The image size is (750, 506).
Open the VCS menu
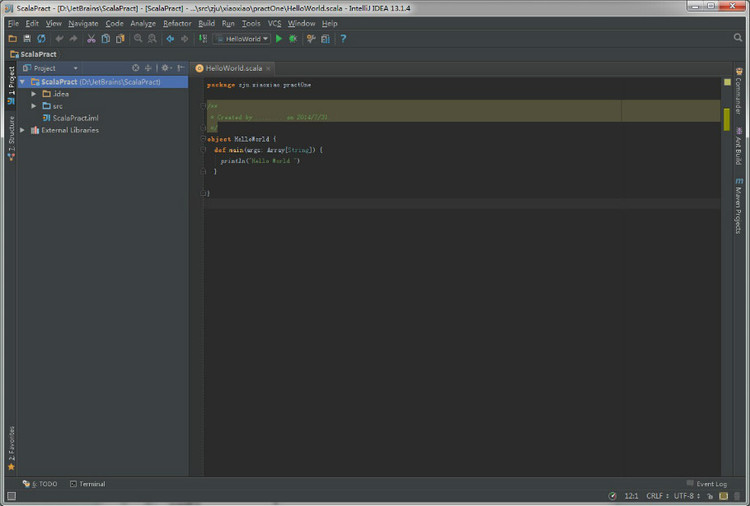point(274,23)
